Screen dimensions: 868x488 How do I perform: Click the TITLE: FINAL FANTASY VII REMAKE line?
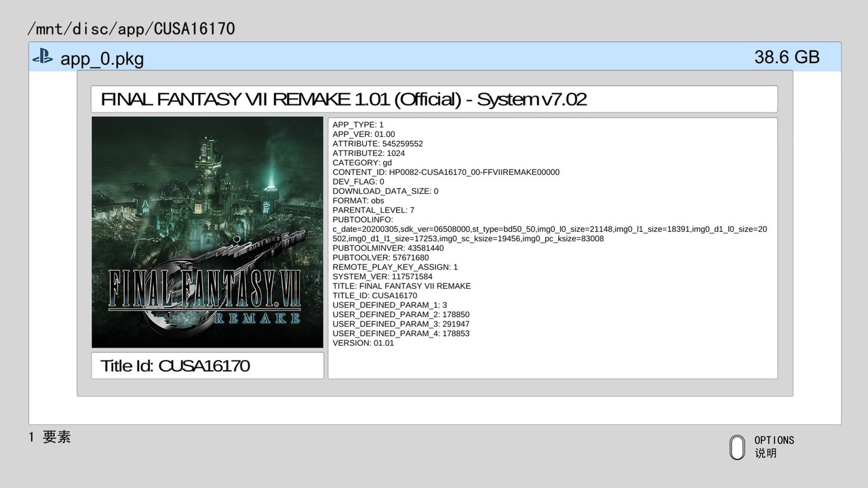pyautogui.click(x=401, y=286)
